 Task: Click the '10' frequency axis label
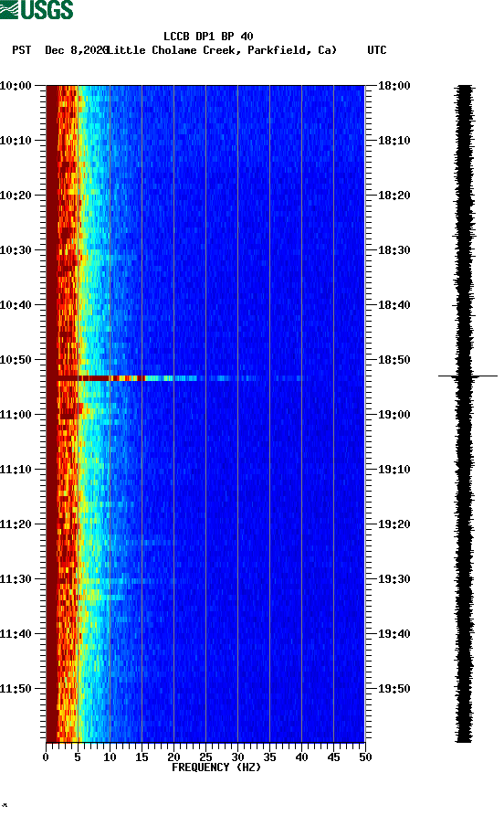(110, 757)
